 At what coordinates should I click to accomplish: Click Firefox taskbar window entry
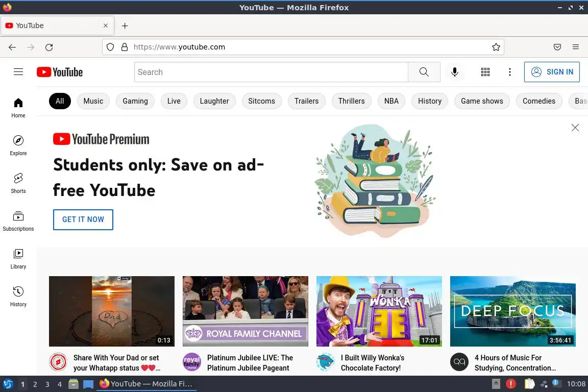146,384
